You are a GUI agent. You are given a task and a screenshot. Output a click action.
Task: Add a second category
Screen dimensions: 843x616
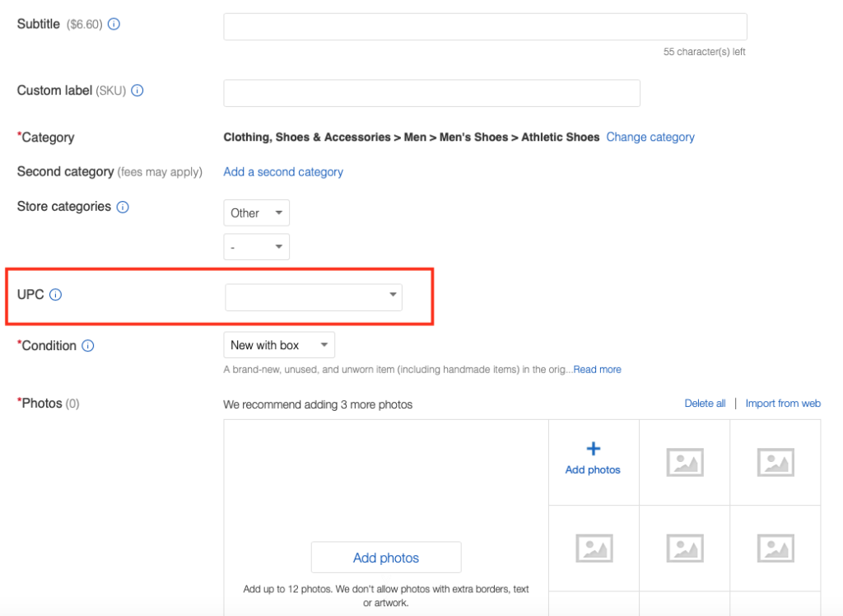point(282,172)
